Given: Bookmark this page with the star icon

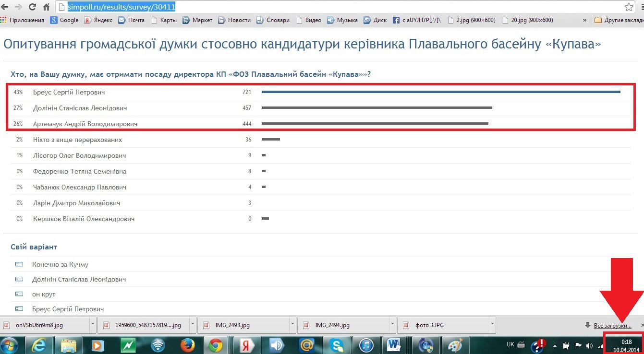Looking at the screenshot, I should pos(629,7).
